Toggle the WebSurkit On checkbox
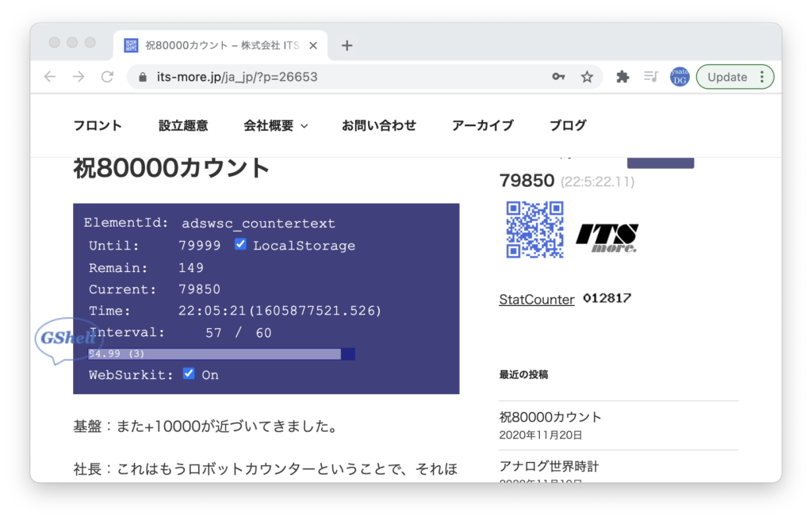Viewport: 812px width, 520px height. coord(189,373)
